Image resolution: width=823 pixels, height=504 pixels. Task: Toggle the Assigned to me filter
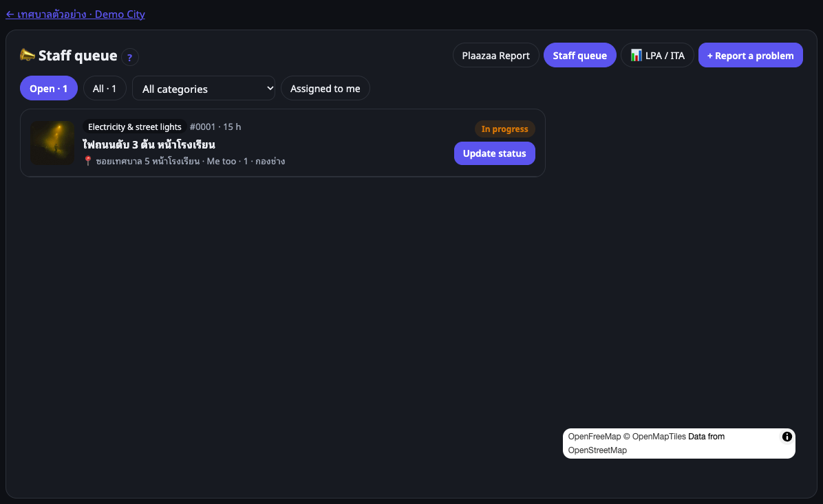tap(325, 89)
